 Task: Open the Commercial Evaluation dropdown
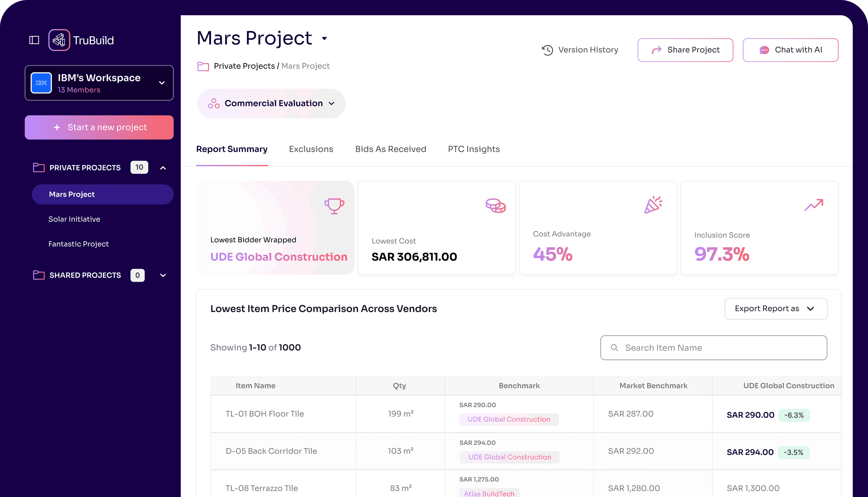(x=271, y=103)
